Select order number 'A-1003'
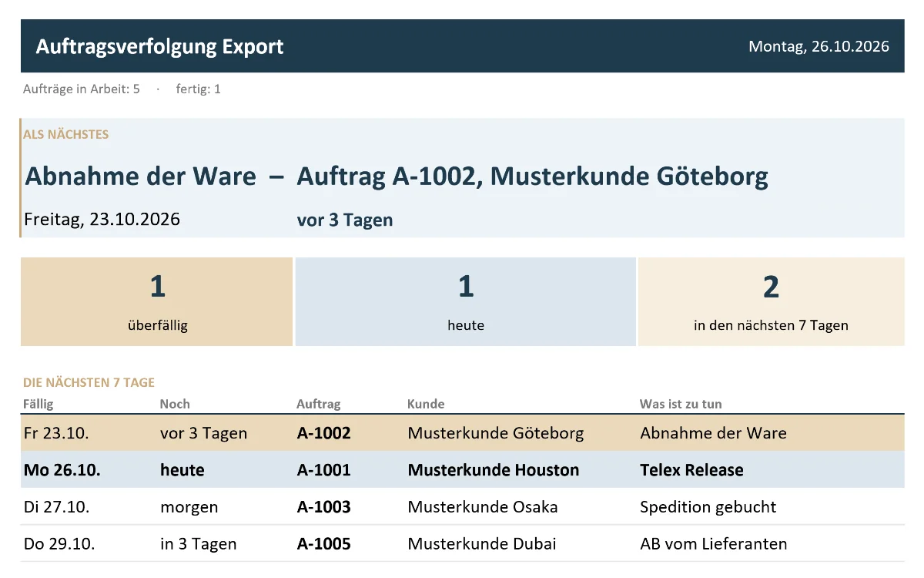The image size is (924, 578). click(x=323, y=507)
